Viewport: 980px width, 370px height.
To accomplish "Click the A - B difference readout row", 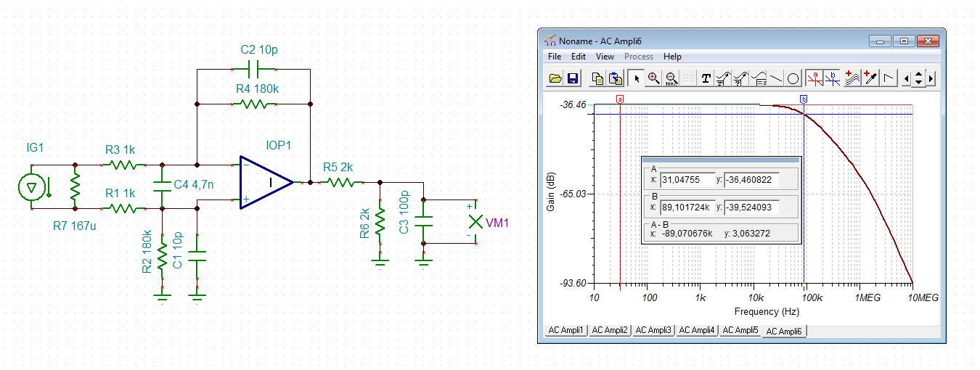I will tap(722, 234).
